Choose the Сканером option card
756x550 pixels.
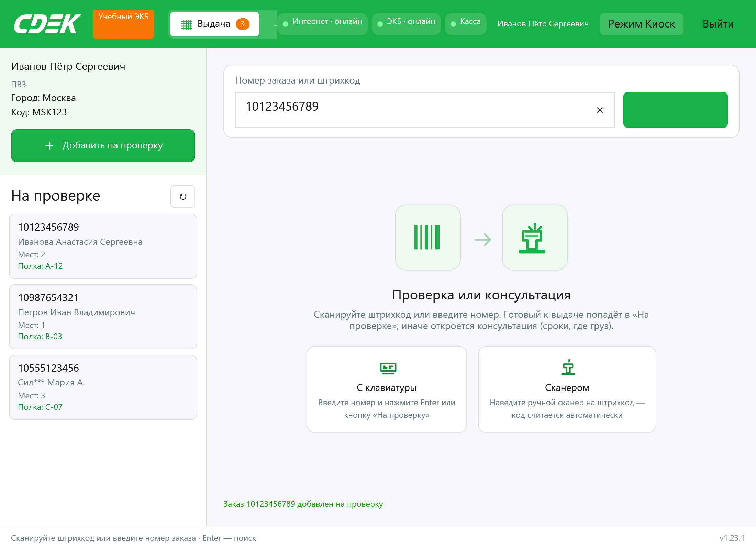tap(567, 389)
